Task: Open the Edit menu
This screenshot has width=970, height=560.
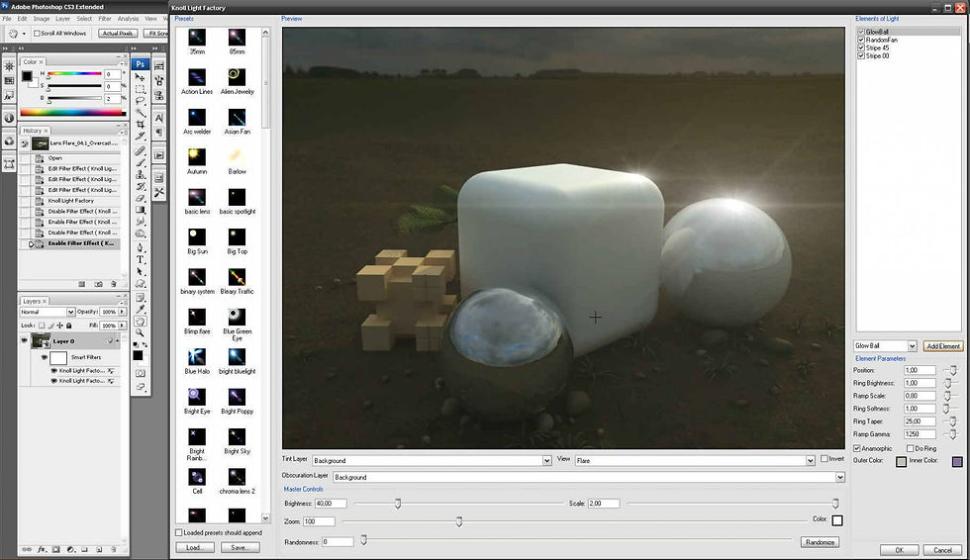Action: (x=22, y=19)
